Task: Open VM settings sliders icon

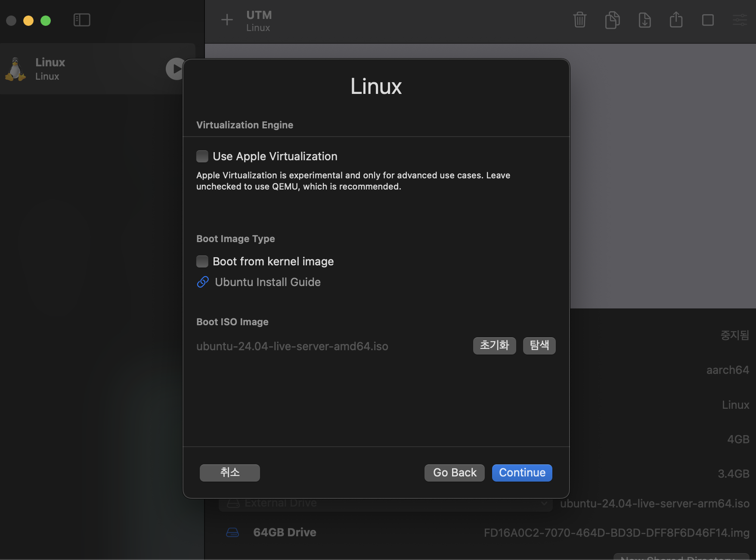Action: (x=740, y=20)
